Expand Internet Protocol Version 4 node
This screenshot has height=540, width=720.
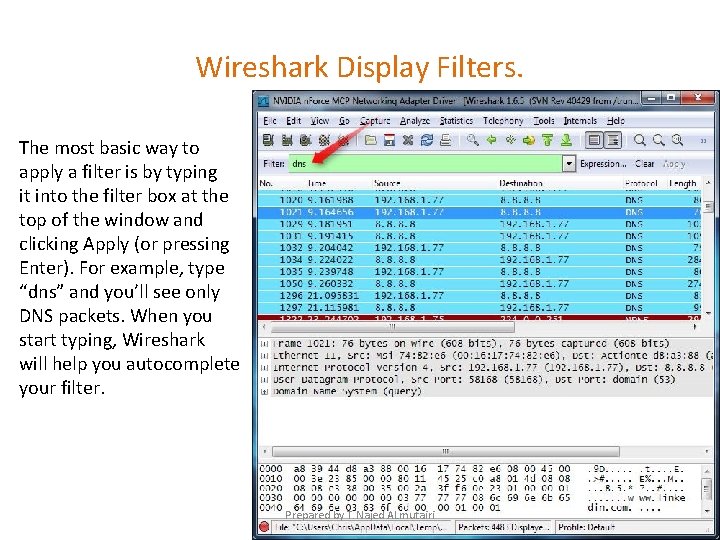[x=264, y=368]
